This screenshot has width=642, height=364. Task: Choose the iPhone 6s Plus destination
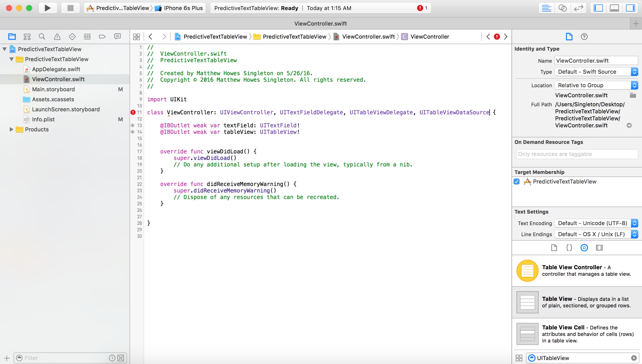tap(179, 8)
